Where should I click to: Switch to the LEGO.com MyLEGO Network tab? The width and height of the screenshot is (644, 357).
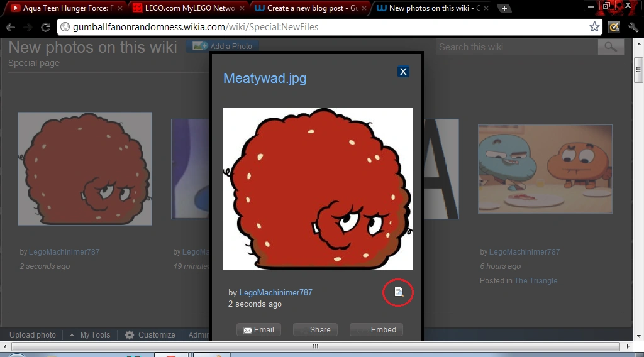tap(186, 8)
